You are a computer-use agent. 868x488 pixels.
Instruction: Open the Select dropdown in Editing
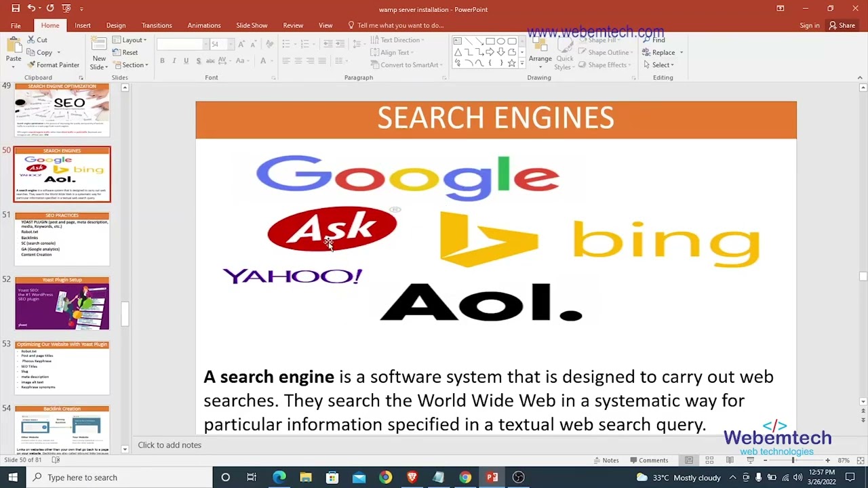pos(660,65)
